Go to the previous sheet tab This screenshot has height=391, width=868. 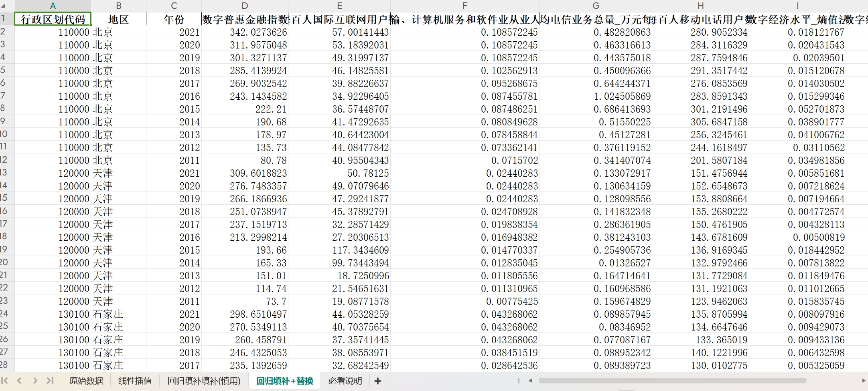click(x=19, y=381)
